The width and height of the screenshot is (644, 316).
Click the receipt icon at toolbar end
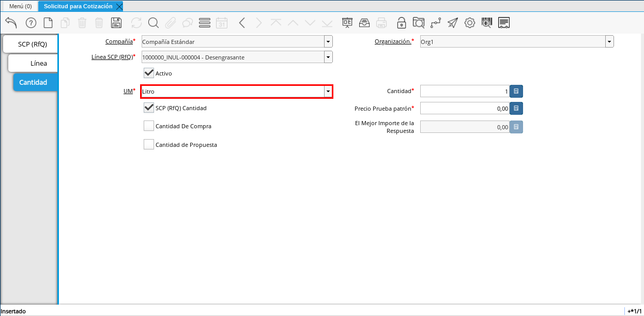[504, 23]
